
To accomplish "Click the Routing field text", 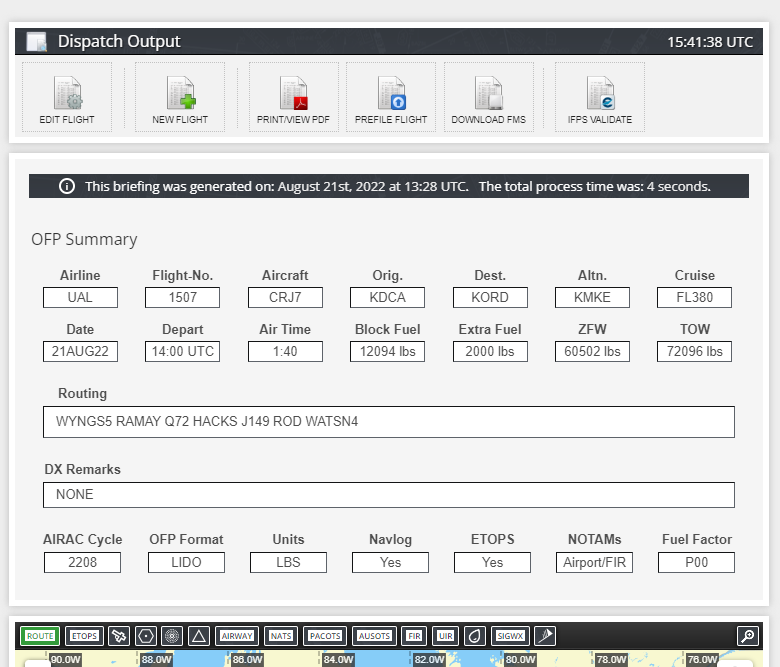I will point(207,422).
